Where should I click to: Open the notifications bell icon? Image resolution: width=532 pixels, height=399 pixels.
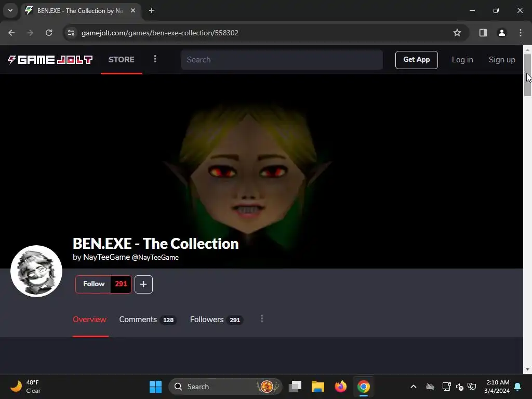click(x=518, y=387)
